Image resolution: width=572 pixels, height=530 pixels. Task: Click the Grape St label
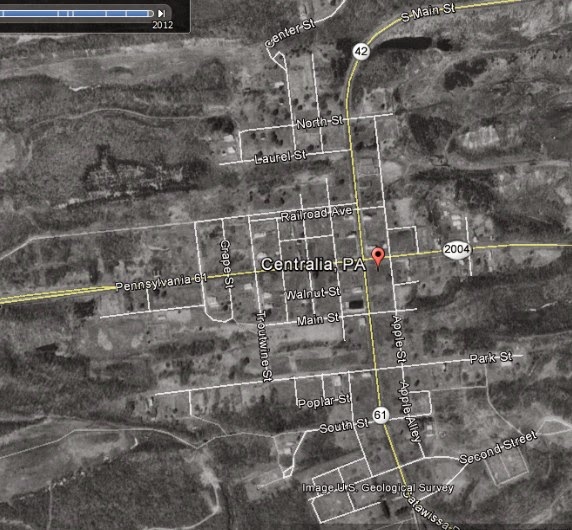click(226, 264)
